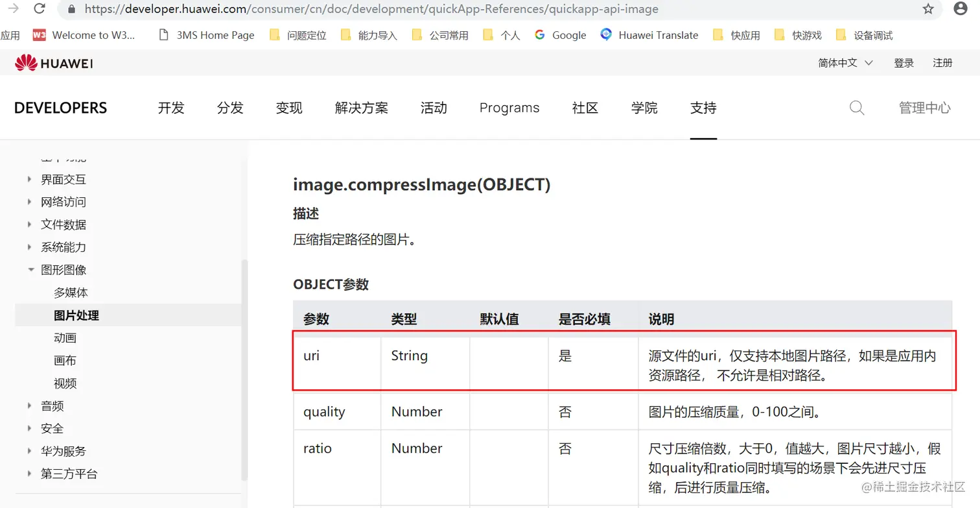Click the HUAWEI logo

tap(54, 63)
